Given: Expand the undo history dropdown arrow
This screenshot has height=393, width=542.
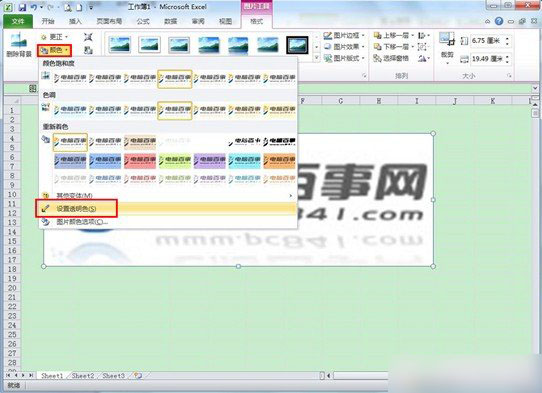Looking at the screenshot, I should pyautogui.click(x=41, y=7).
